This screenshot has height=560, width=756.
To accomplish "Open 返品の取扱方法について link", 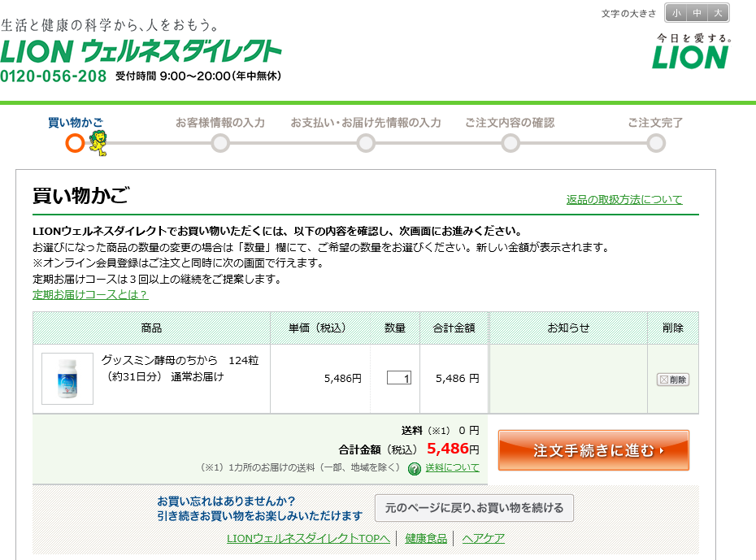I will (x=624, y=199).
